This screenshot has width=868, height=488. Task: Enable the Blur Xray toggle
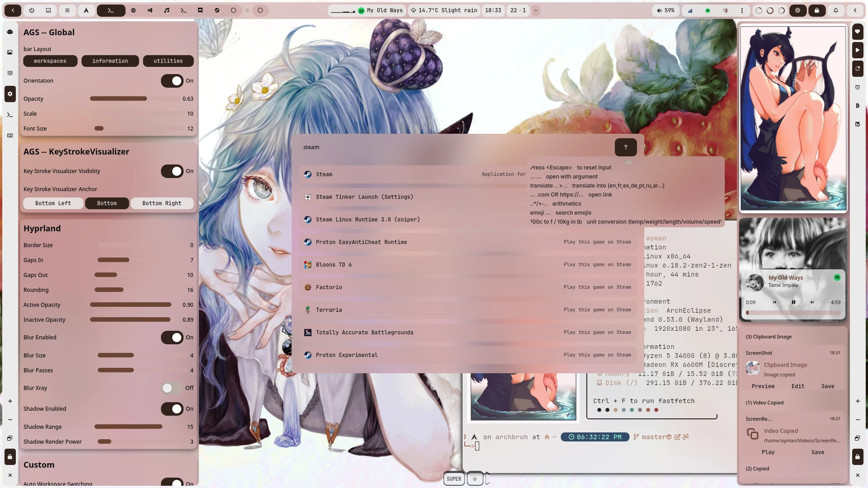pyautogui.click(x=172, y=388)
